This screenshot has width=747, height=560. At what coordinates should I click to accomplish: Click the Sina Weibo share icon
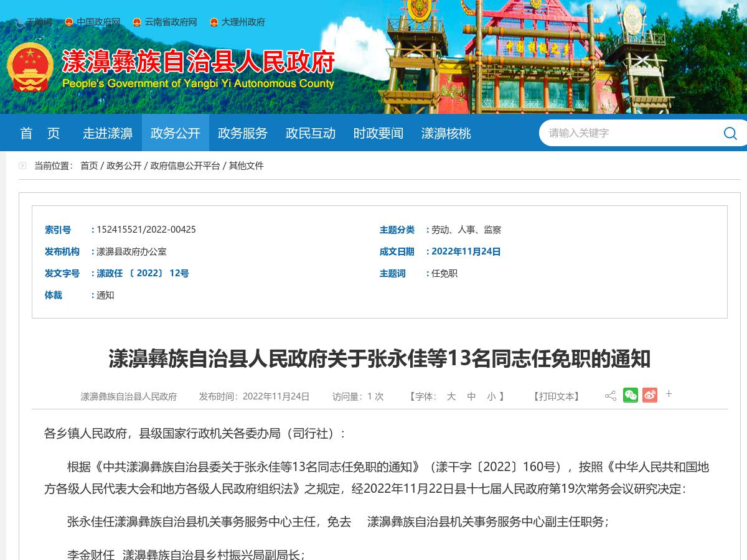tap(650, 394)
